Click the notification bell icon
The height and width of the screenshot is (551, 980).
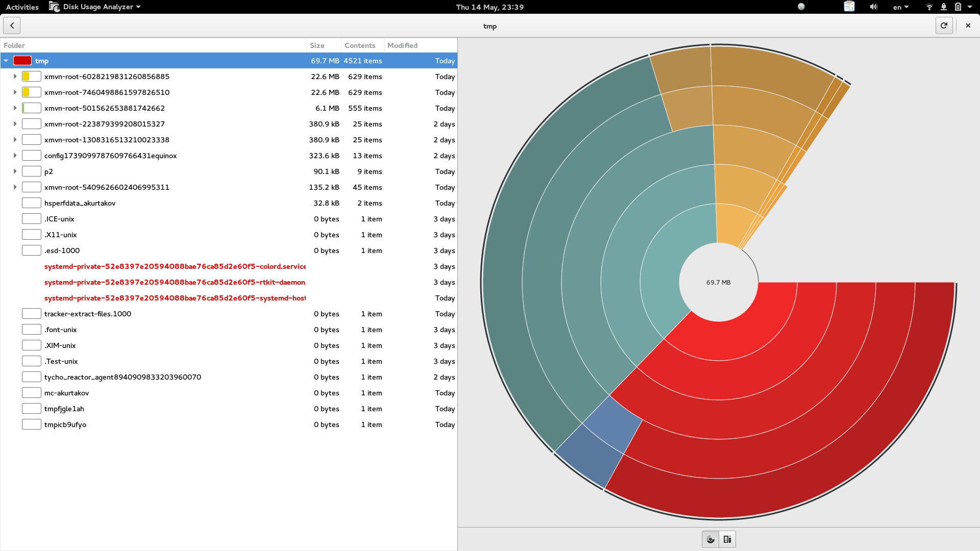[x=944, y=7]
